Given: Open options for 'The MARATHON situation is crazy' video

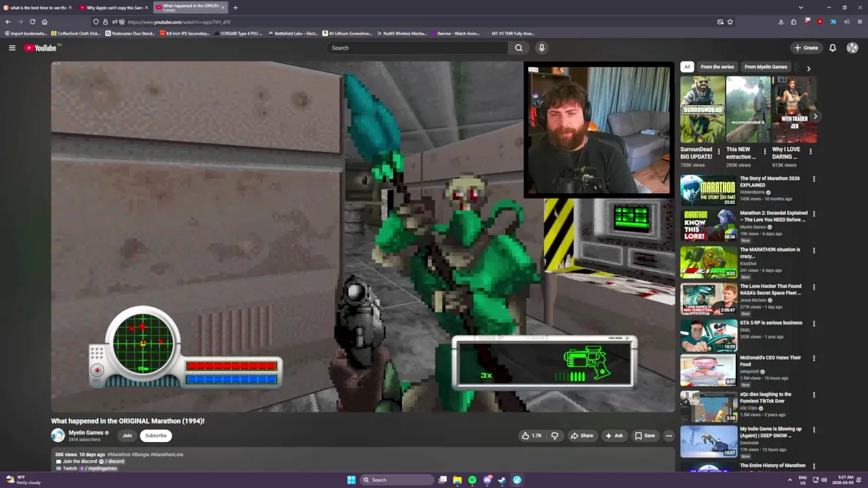Looking at the screenshot, I should (x=814, y=250).
